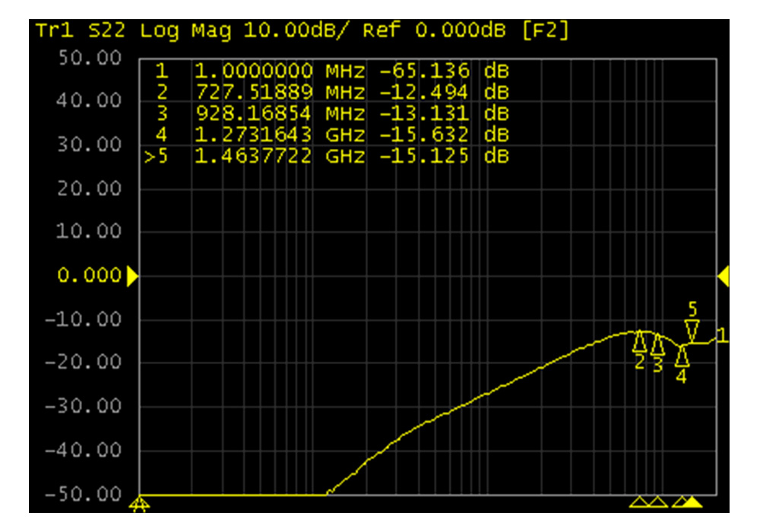Select marker 2 triangle on the trace
Screen dimensions: 760x532
641,340
